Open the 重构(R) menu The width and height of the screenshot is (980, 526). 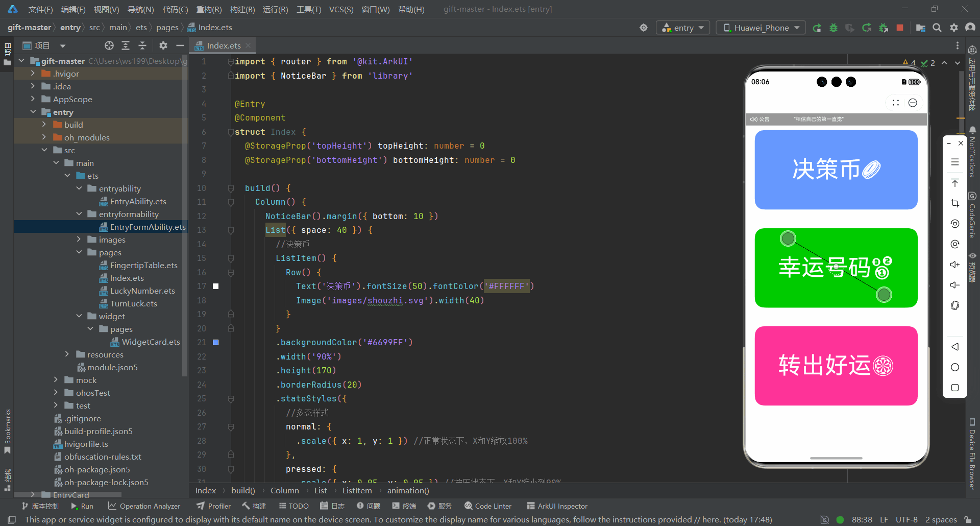tap(209, 9)
